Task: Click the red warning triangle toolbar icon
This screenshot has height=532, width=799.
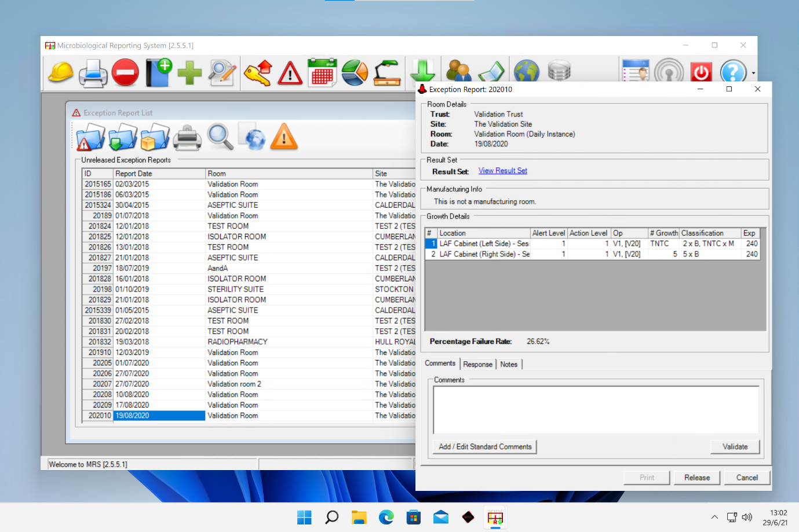Action: click(290, 73)
